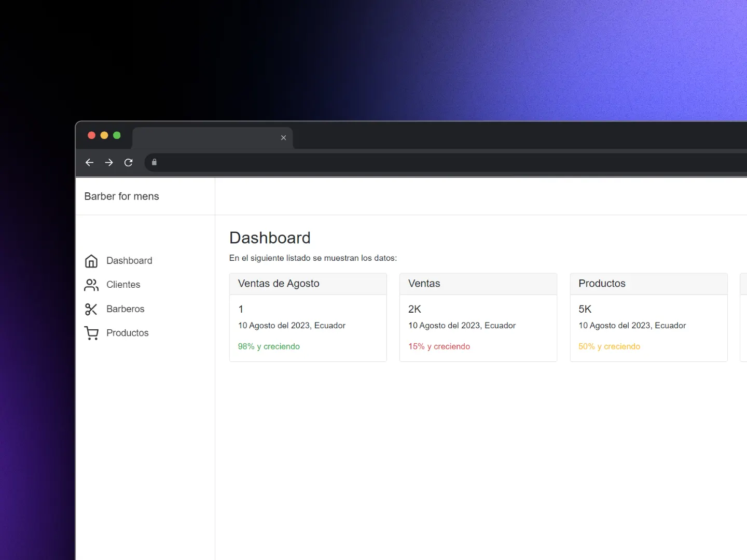Navigate to the Barberos text link
Screen dimensions: 747x560
(125, 309)
